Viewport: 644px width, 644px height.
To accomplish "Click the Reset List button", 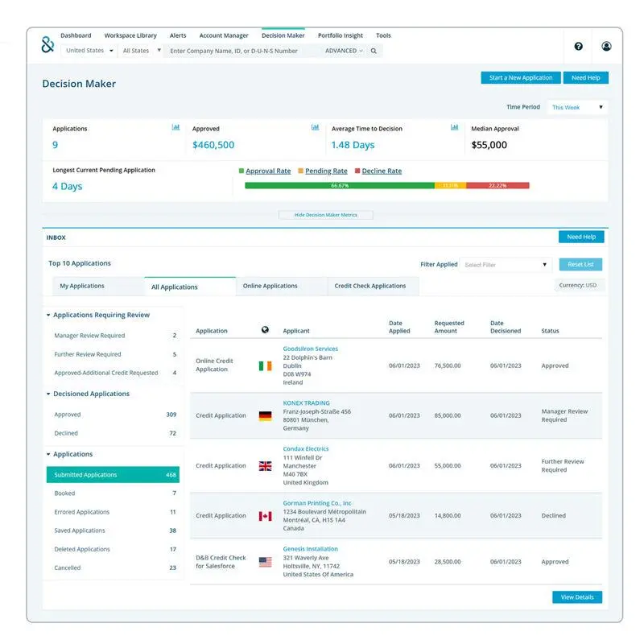I will coord(580,265).
